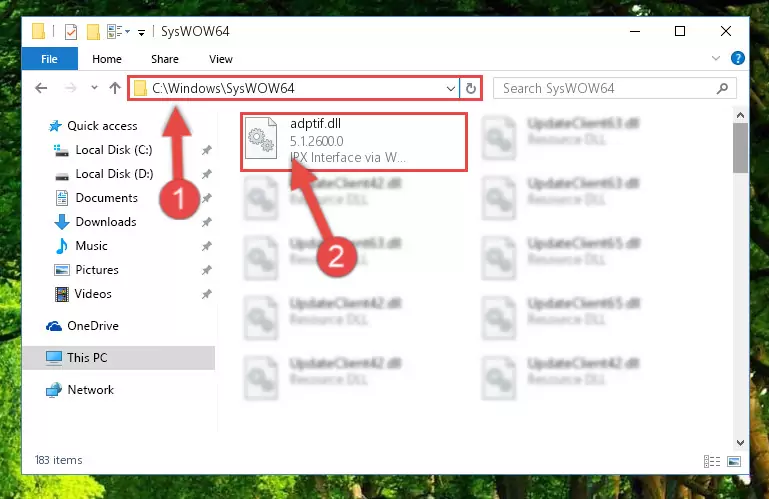The height and width of the screenshot is (499, 769).
Task: Select Quick access in navigation pane
Action: (x=93, y=126)
